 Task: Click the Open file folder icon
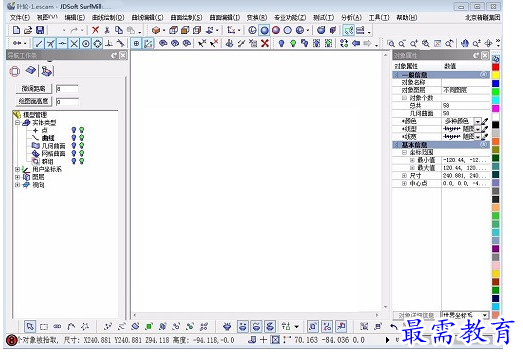coord(28,30)
